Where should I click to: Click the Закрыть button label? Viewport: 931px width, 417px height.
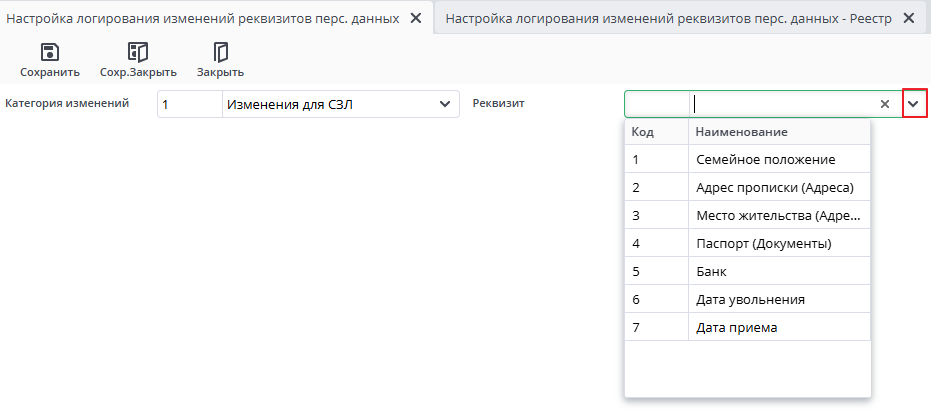pyautogui.click(x=220, y=72)
